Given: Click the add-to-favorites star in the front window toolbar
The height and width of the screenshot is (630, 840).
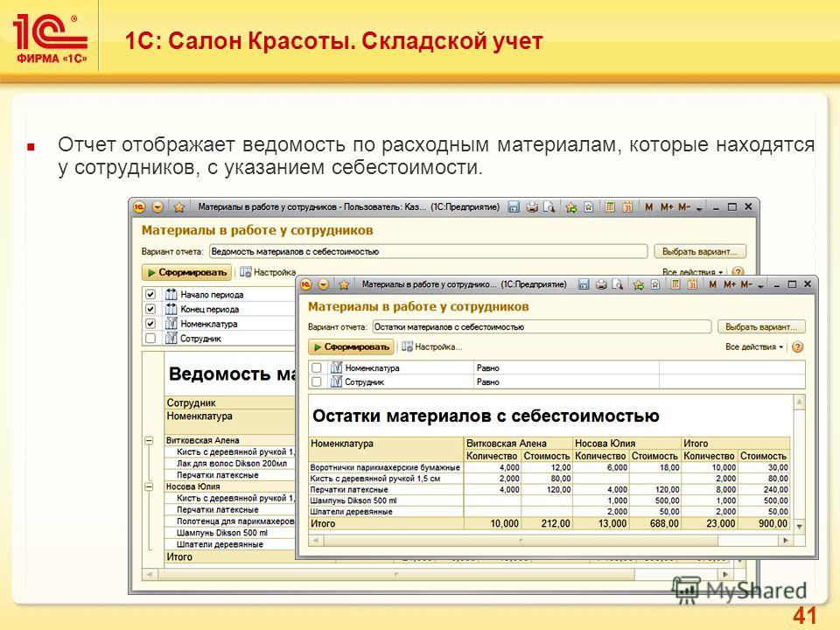Looking at the screenshot, I should click(x=638, y=284).
